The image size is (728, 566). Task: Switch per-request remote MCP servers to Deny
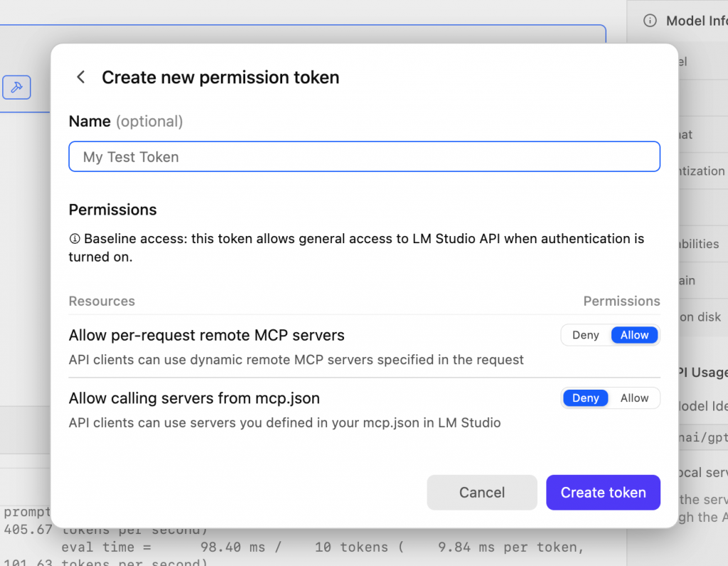coord(585,335)
